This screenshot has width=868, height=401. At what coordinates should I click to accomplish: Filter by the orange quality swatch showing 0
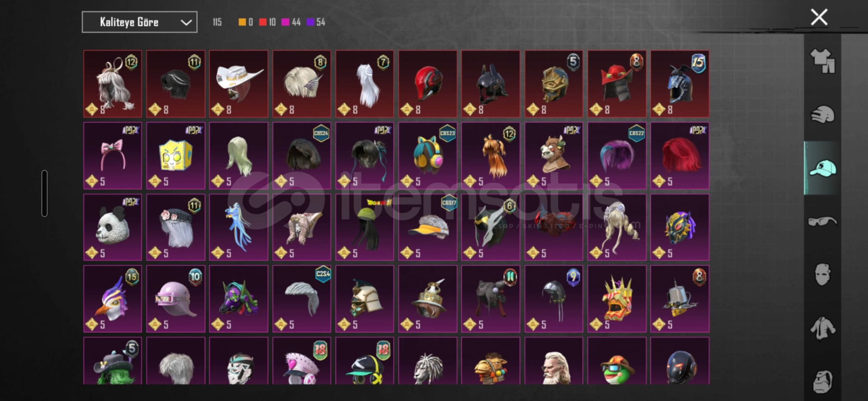pyautogui.click(x=245, y=22)
